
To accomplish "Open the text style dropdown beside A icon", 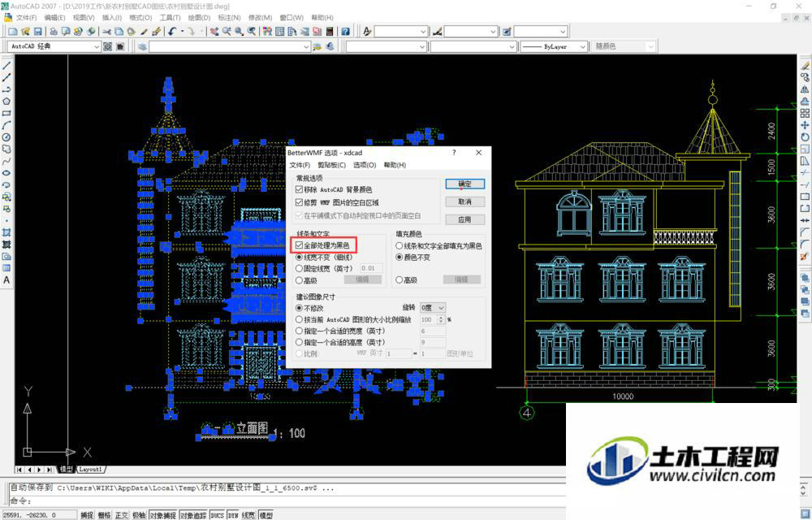I will point(401,32).
